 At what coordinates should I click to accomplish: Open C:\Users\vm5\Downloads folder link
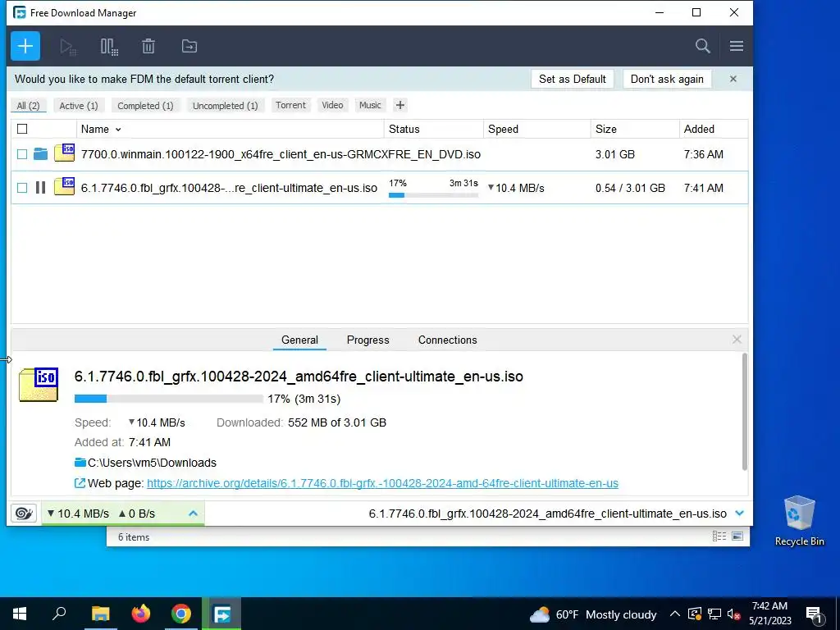(152, 463)
